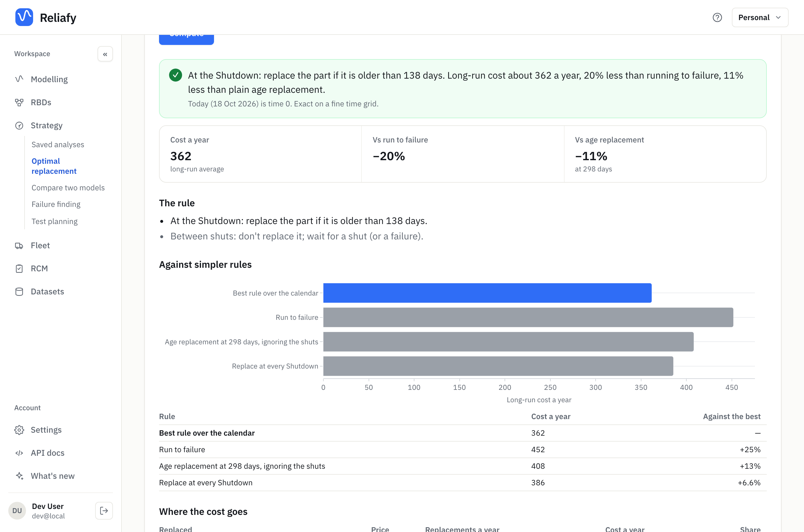Open the help question mark icon
This screenshot has height=532, width=804.
[717, 17]
